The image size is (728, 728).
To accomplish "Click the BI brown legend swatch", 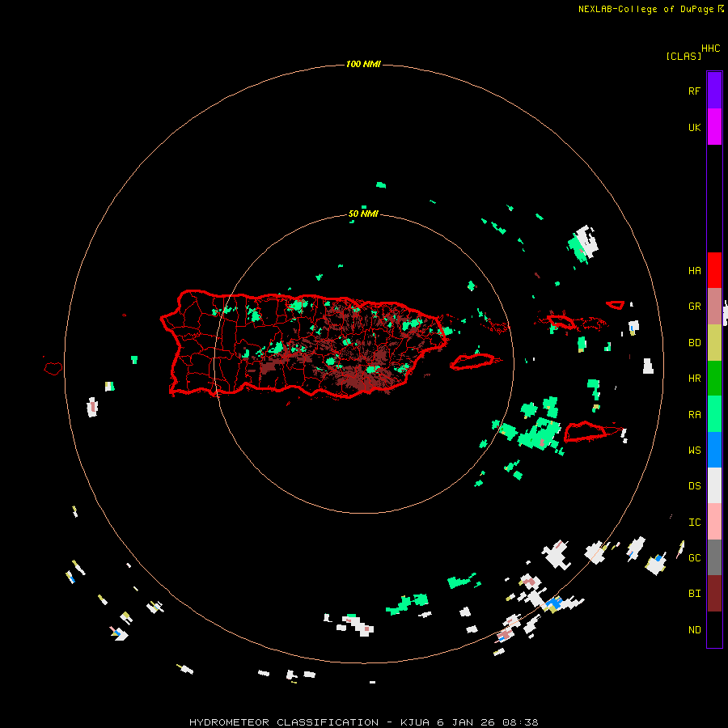I will tap(714, 594).
